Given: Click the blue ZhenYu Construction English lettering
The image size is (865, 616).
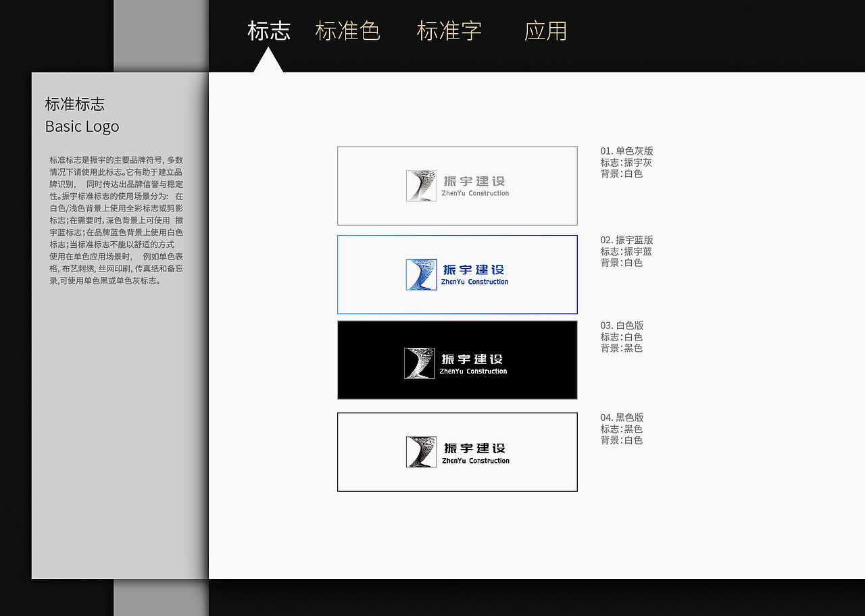Looking at the screenshot, I should [474, 282].
